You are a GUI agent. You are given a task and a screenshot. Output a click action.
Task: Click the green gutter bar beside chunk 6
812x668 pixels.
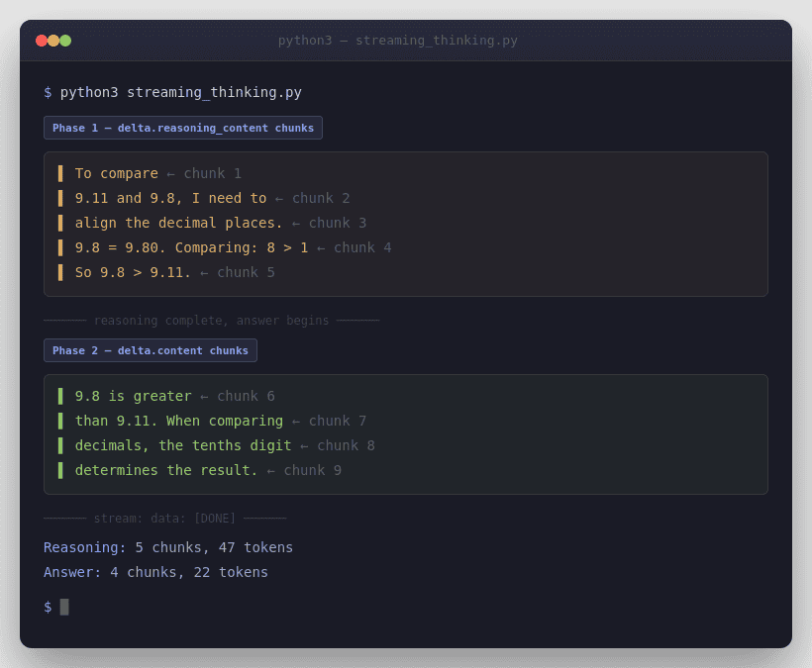pos(61,396)
